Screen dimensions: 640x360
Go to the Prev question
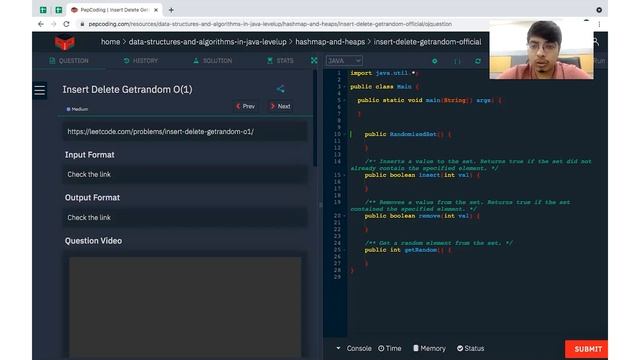coord(245,106)
